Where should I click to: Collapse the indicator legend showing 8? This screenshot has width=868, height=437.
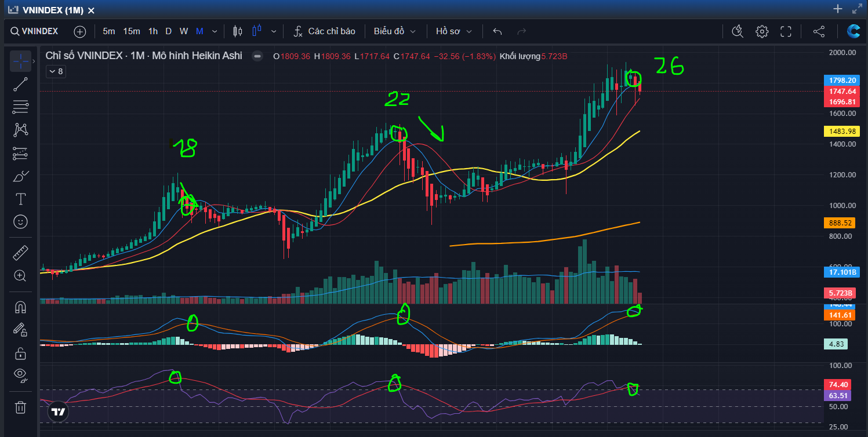pos(56,71)
